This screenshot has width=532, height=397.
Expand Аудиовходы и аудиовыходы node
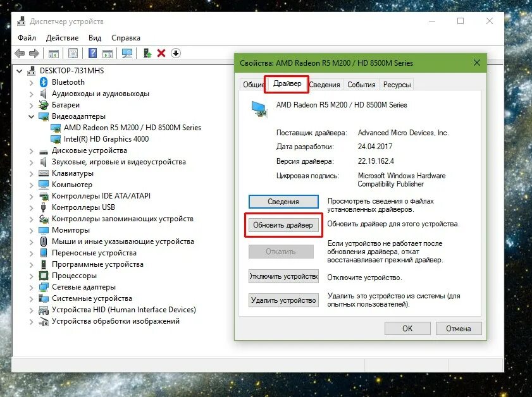coord(31,94)
